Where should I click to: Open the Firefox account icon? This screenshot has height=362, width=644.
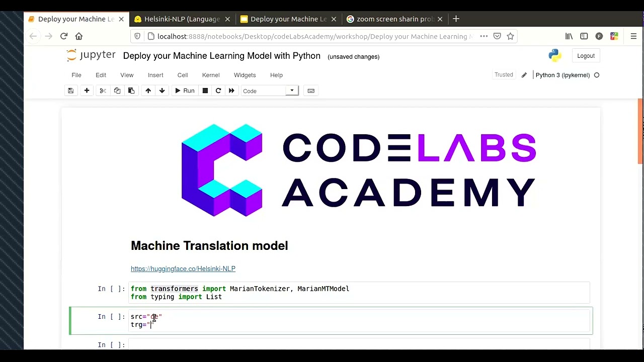599,36
